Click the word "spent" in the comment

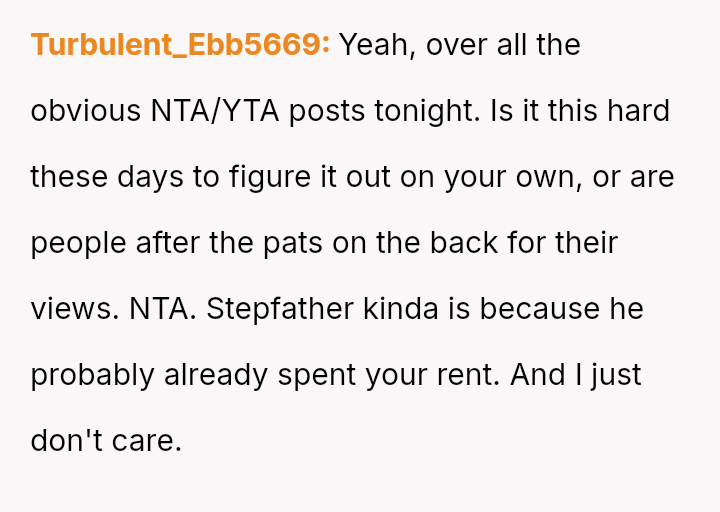(316, 375)
